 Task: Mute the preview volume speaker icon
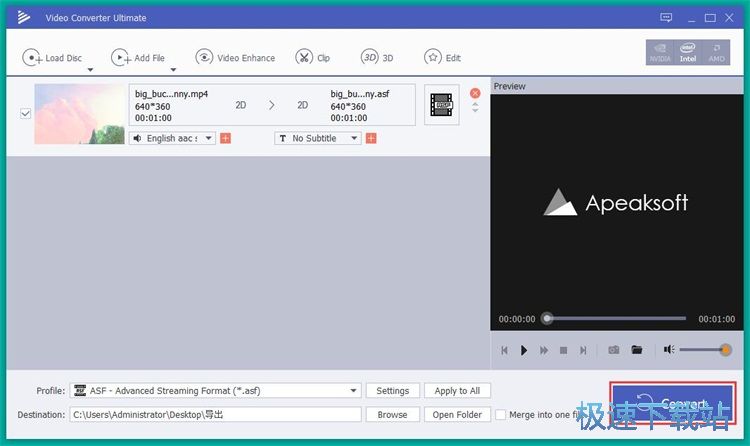(x=669, y=350)
